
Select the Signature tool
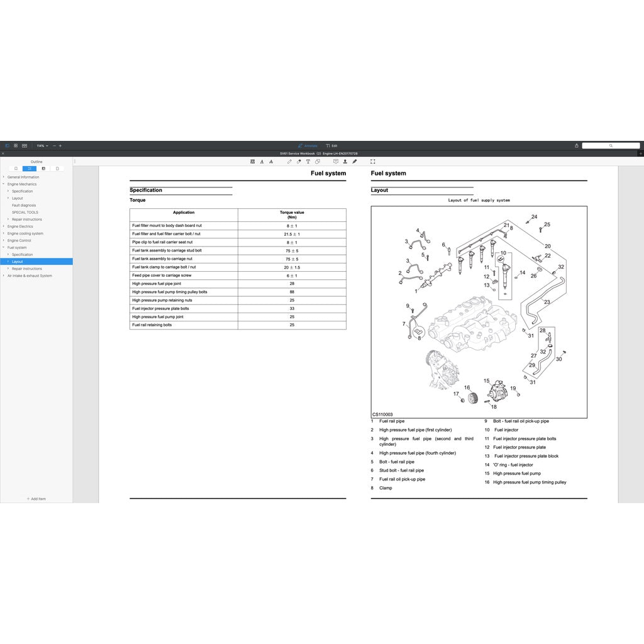354,162
